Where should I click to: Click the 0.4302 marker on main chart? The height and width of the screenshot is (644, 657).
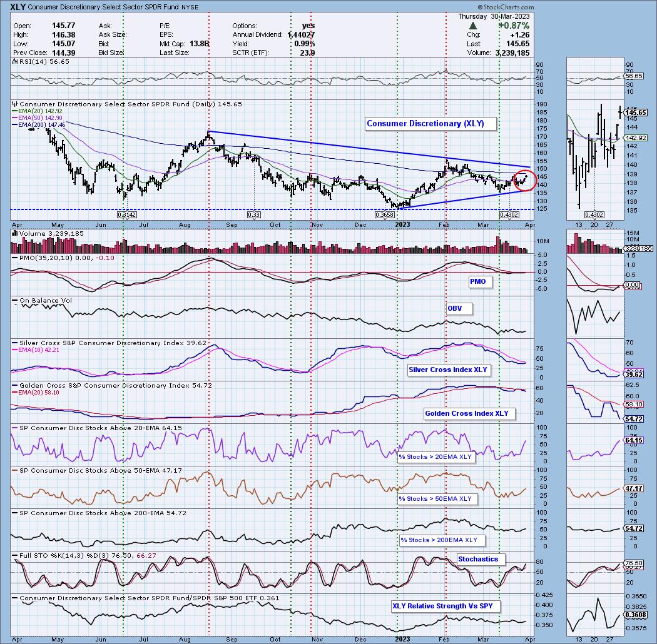509,215
